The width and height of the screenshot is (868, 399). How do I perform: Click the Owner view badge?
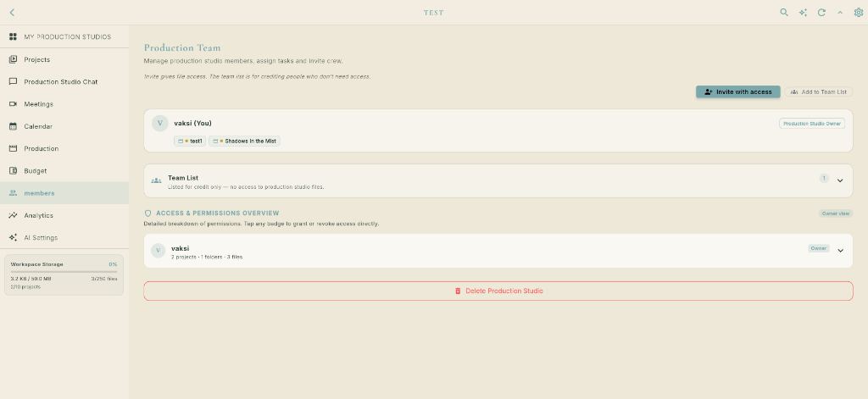pos(836,213)
